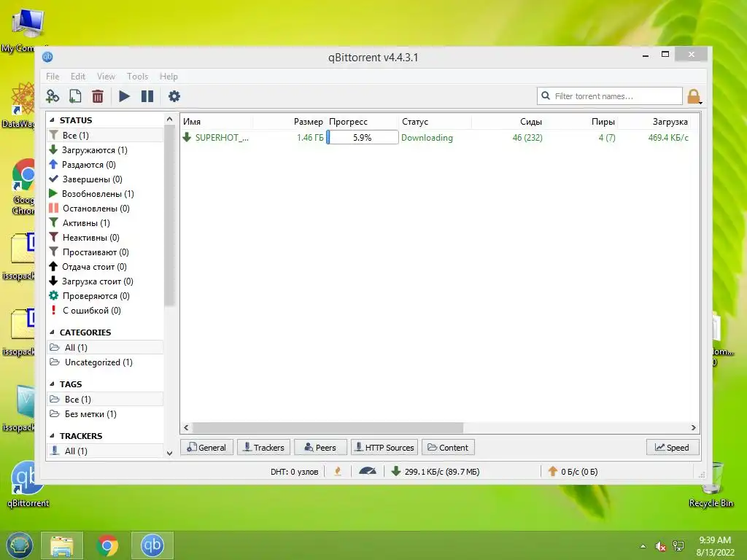The image size is (747, 560).
Task: Filter by Неактивны (0) status
Action: [x=91, y=238]
